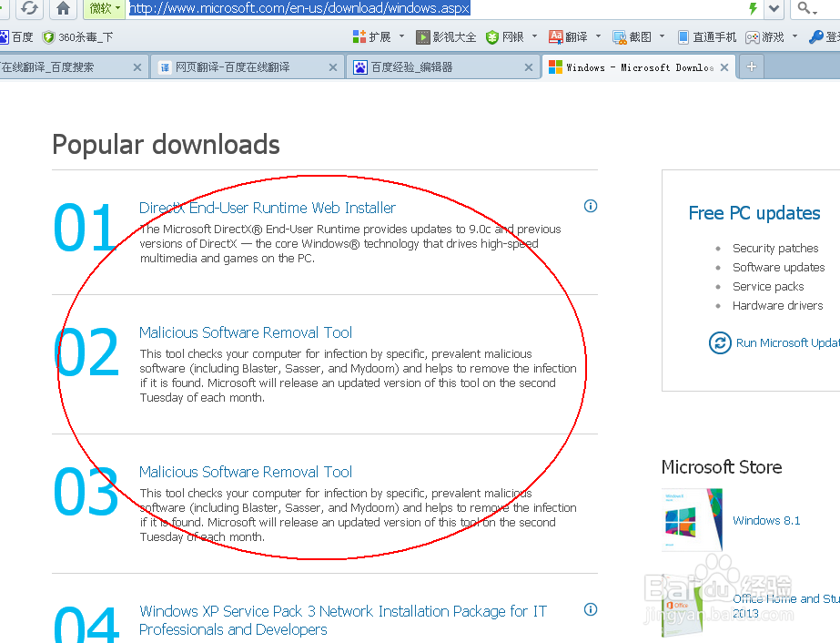
Task: Close the 百度经验_编辑器 tab
Action: 529,67
